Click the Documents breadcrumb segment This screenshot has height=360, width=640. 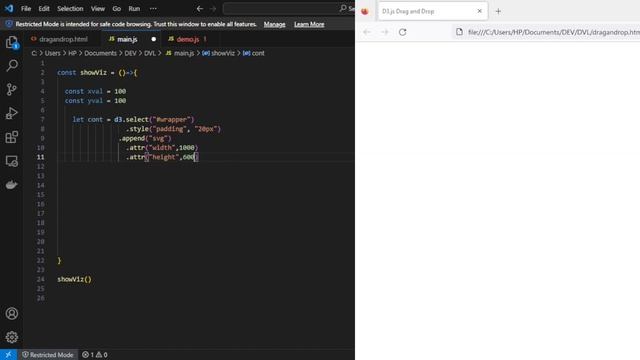pyautogui.click(x=100, y=53)
